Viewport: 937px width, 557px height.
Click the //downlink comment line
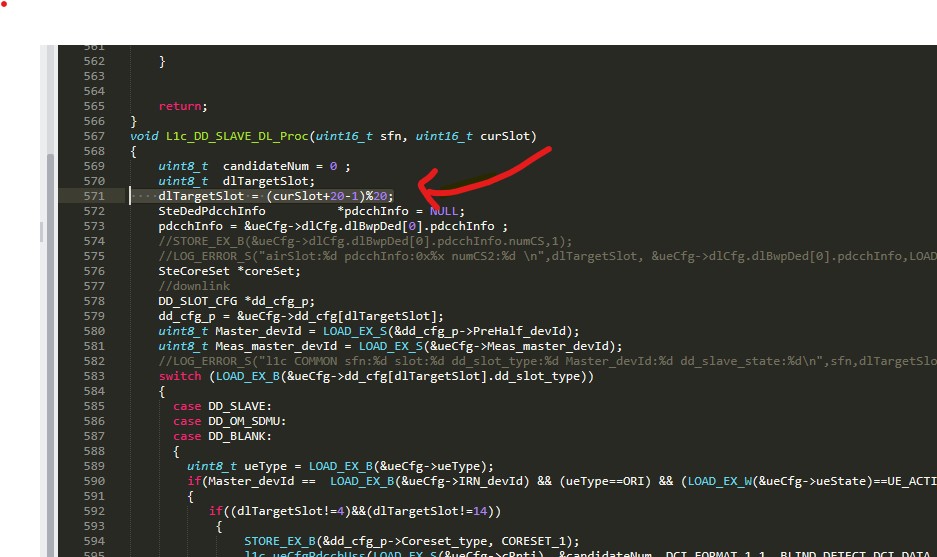click(194, 286)
